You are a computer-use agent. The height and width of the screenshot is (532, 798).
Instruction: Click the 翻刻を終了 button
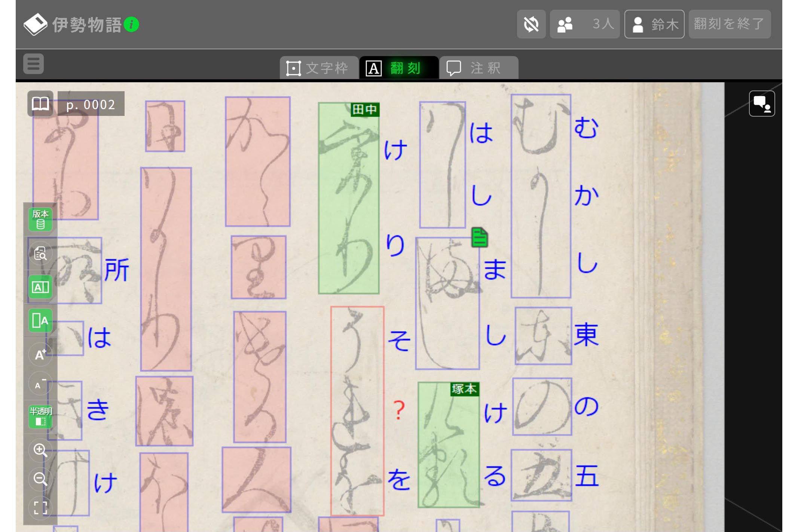(x=729, y=25)
